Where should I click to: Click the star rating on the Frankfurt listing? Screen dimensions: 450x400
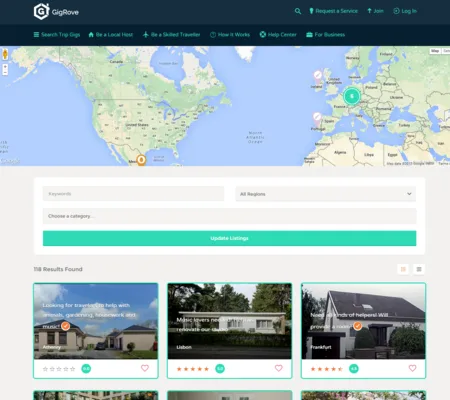pyautogui.click(x=327, y=369)
